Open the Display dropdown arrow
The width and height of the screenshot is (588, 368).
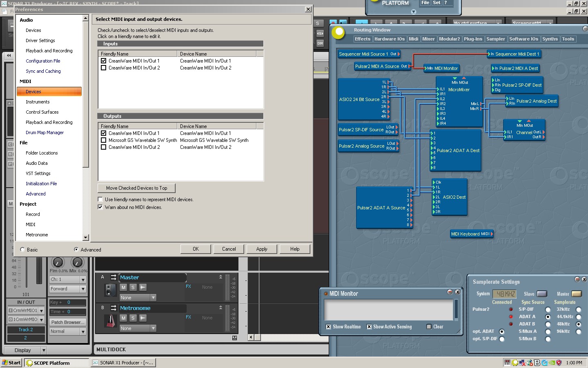[44, 350]
